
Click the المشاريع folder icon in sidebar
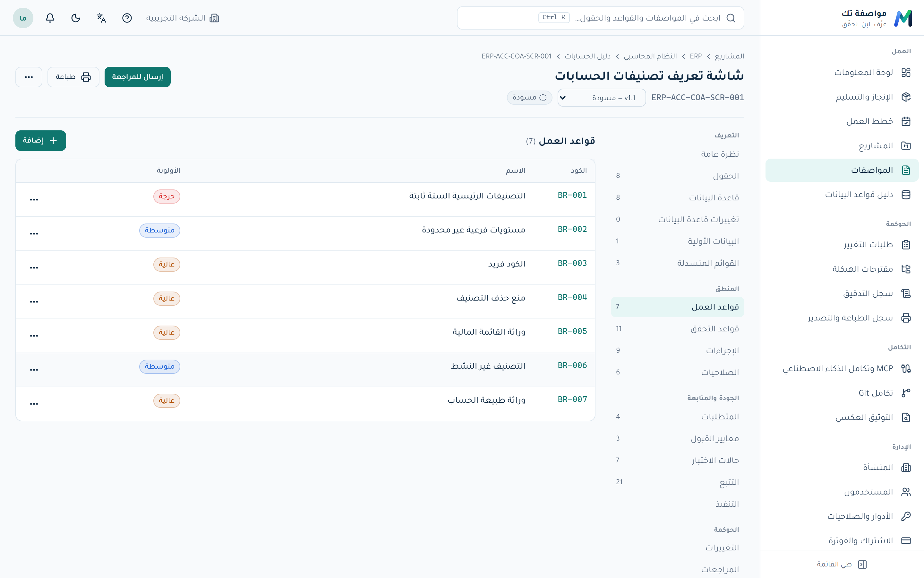(x=906, y=146)
